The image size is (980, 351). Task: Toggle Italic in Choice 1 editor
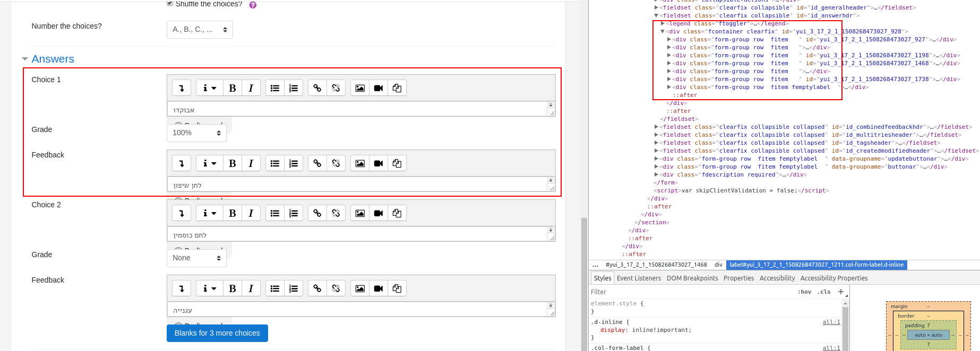pos(251,88)
